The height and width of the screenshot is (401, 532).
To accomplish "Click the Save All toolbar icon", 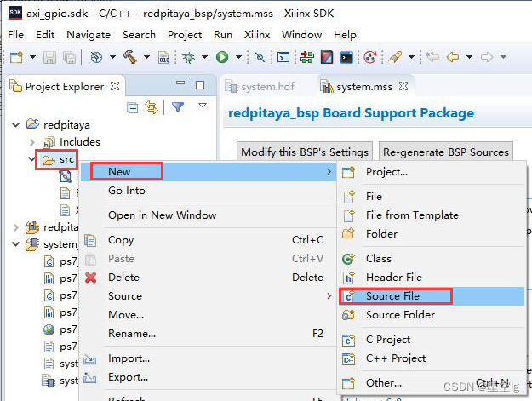I will (x=70, y=57).
